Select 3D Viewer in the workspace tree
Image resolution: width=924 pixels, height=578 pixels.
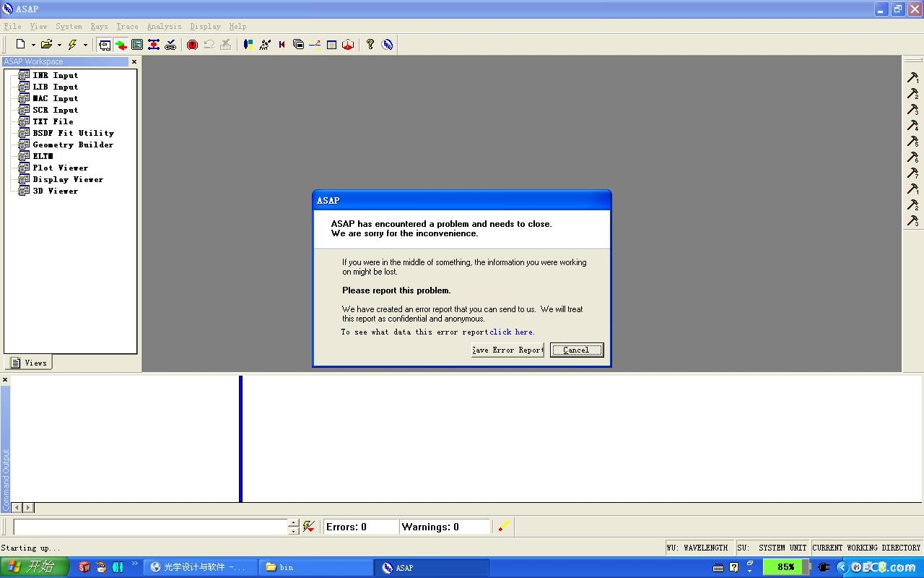[55, 191]
